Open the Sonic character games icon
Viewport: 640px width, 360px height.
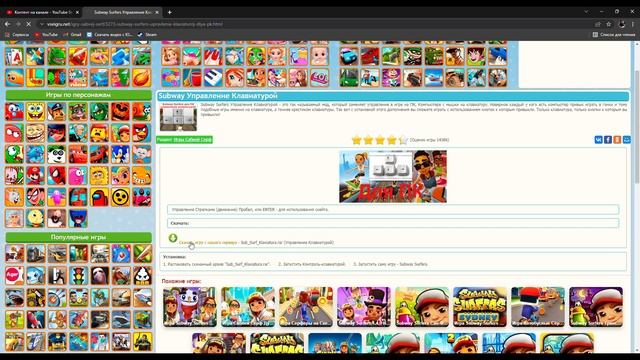120,154
